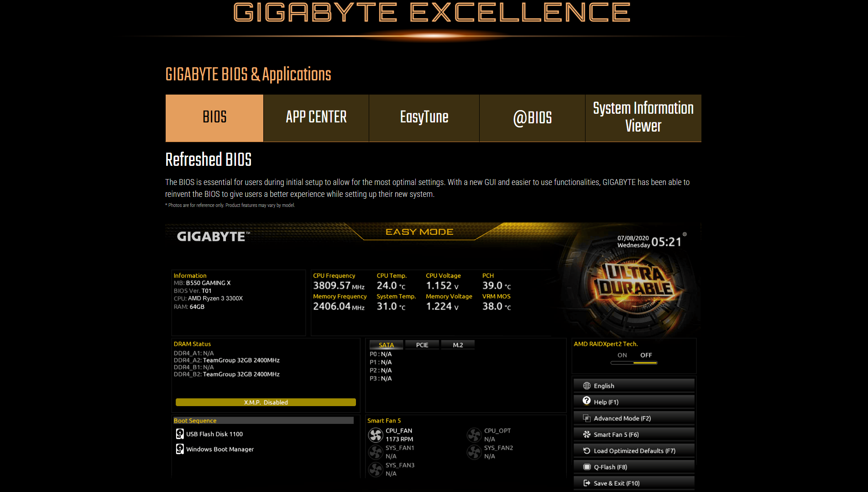The width and height of the screenshot is (868, 492).
Task: Click Save & Exit (F10)
Action: click(x=634, y=483)
